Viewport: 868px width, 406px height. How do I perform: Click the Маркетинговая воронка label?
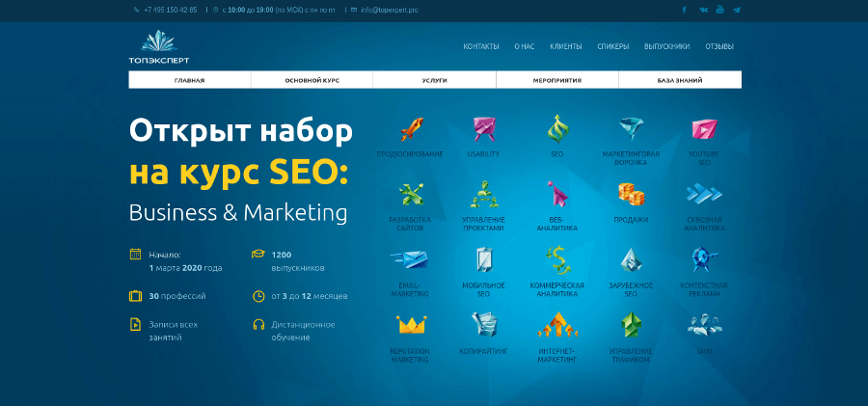(x=631, y=158)
